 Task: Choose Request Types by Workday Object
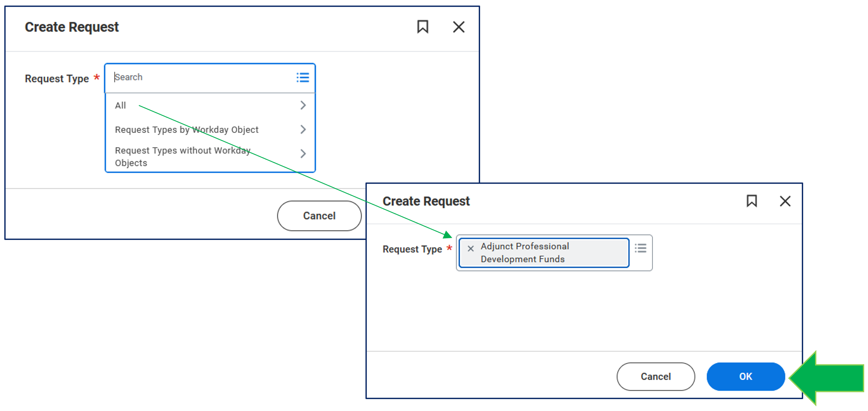coord(210,130)
